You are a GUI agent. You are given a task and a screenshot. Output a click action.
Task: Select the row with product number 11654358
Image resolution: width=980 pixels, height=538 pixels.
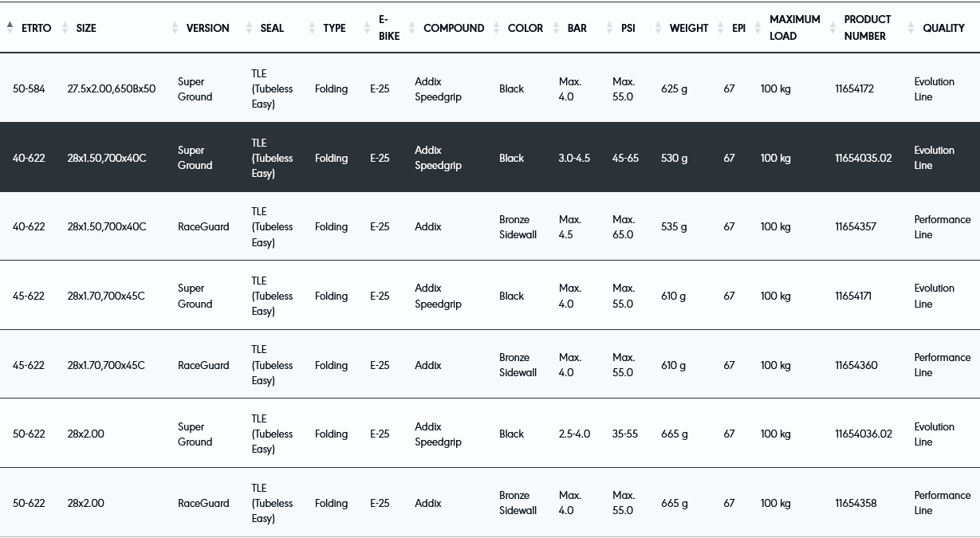pyautogui.click(x=855, y=504)
